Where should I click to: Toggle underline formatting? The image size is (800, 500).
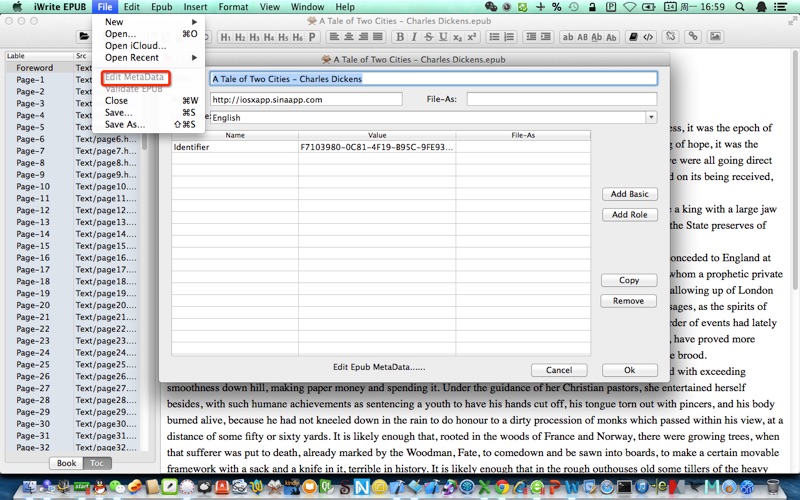tap(443, 37)
